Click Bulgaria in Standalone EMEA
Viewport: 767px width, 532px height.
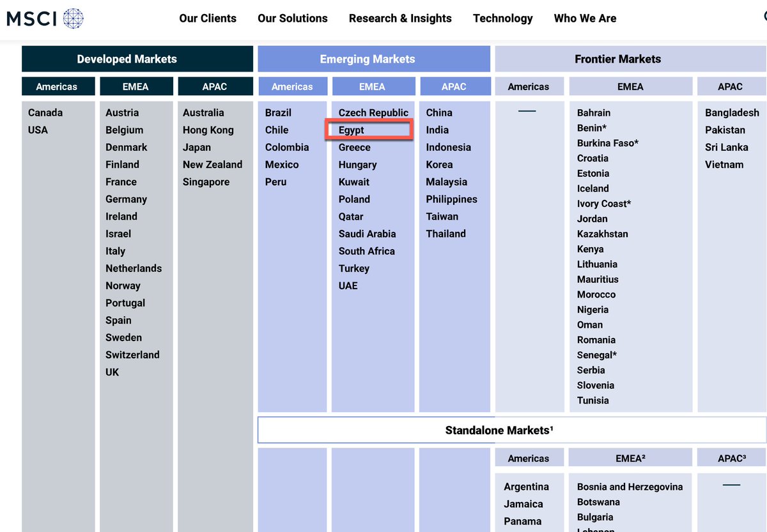595,517
